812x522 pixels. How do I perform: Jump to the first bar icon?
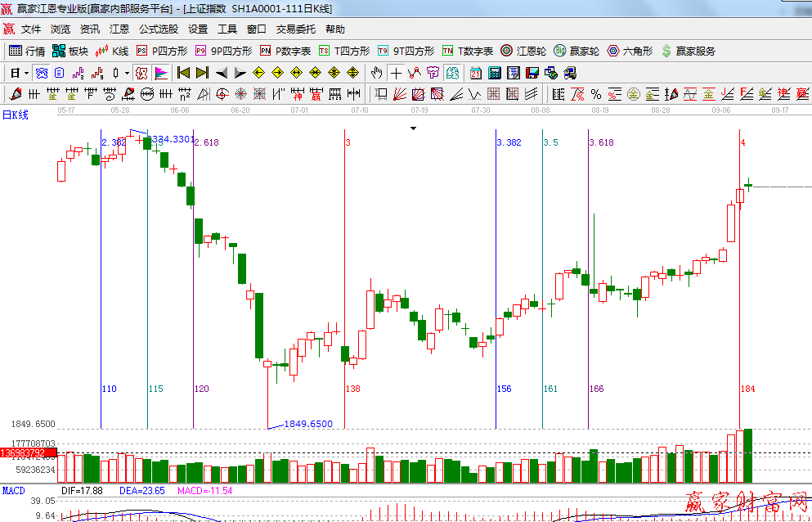183,73
